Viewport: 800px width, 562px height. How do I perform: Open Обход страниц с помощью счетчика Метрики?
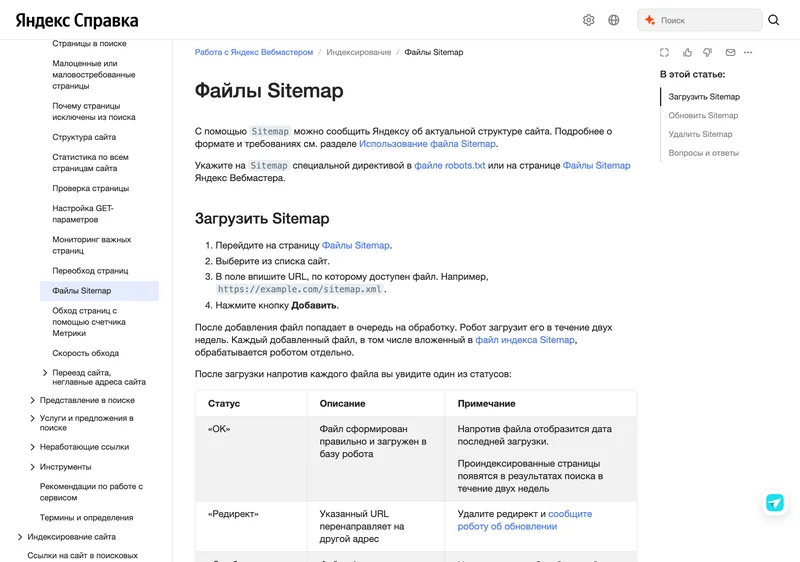(89, 322)
